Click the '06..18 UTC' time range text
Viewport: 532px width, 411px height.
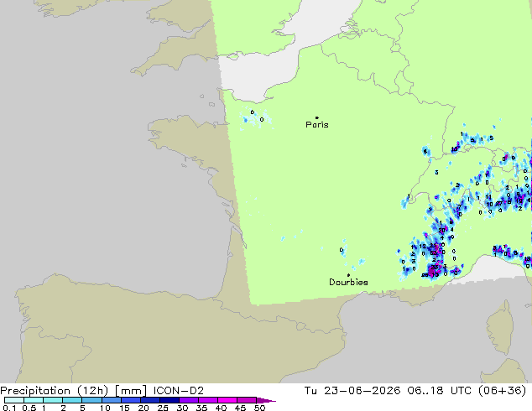440,391
